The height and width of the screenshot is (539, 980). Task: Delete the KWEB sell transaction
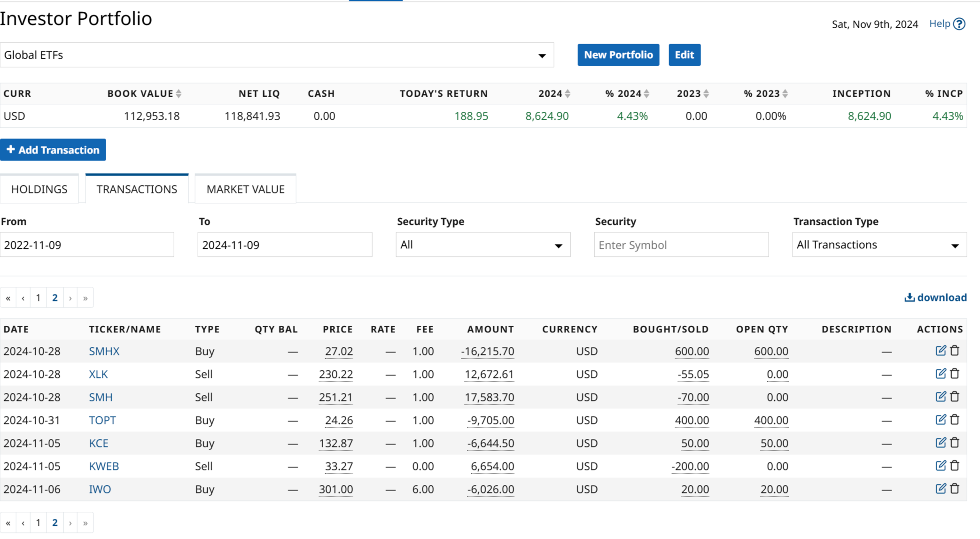[x=955, y=466]
